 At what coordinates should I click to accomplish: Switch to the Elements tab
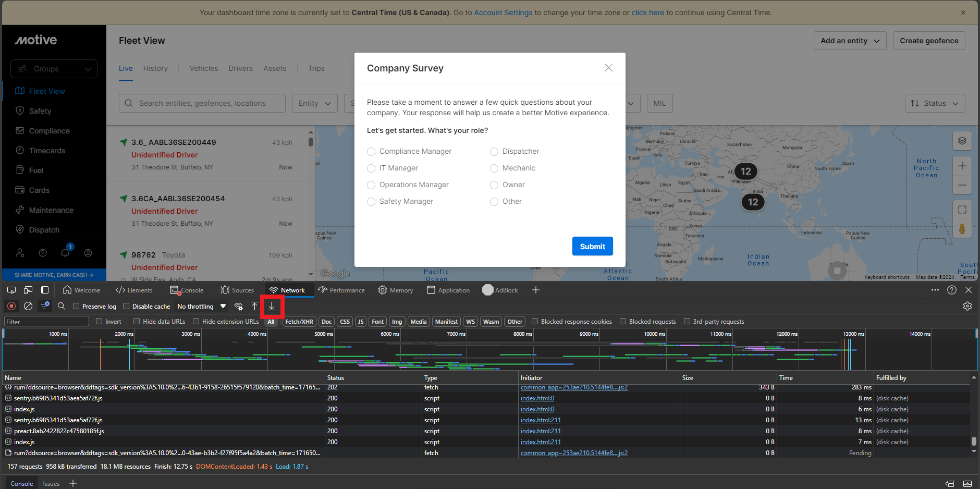[x=134, y=290]
